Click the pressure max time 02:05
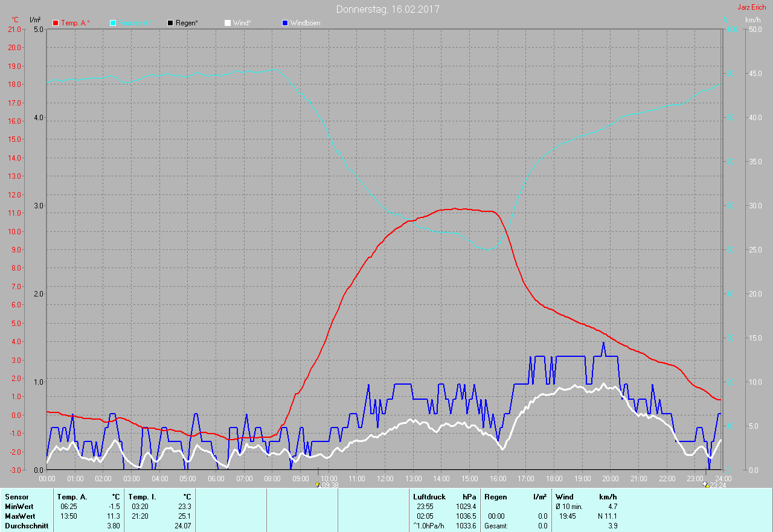This screenshot has height=532, width=773. [x=425, y=516]
